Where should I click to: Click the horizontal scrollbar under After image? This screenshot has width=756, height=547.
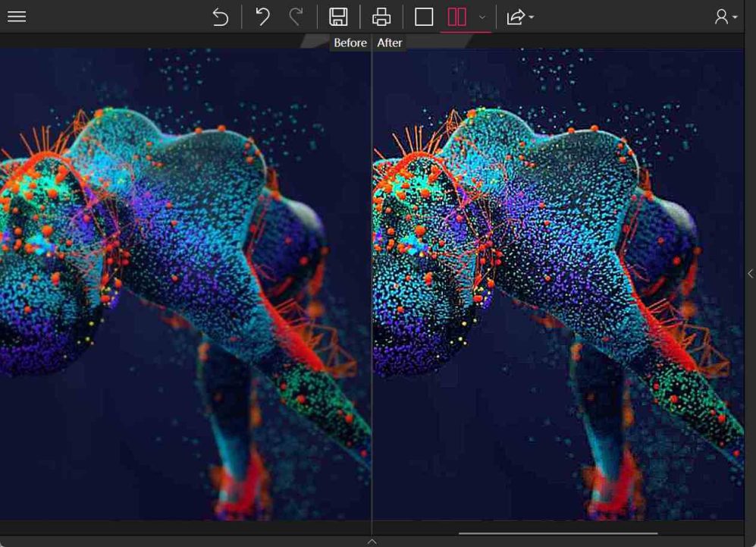[558, 533]
